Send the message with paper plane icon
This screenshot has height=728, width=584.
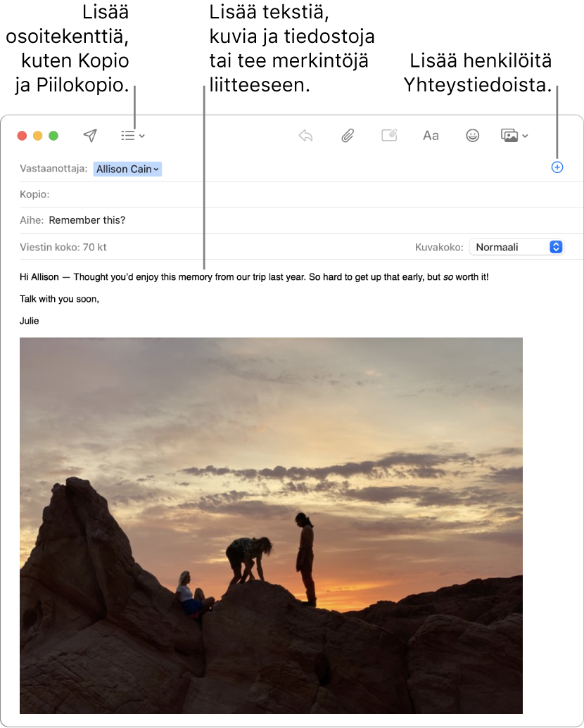(90, 136)
